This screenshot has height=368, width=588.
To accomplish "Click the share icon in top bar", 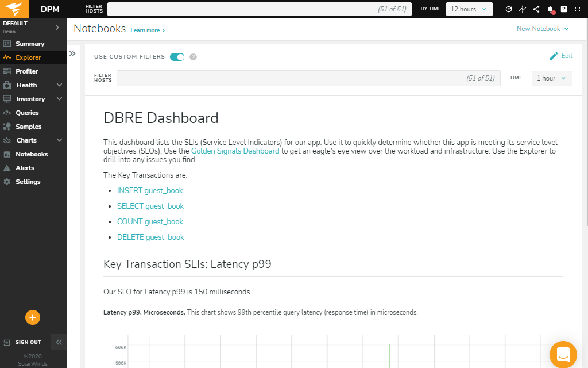I will point(536,9).
